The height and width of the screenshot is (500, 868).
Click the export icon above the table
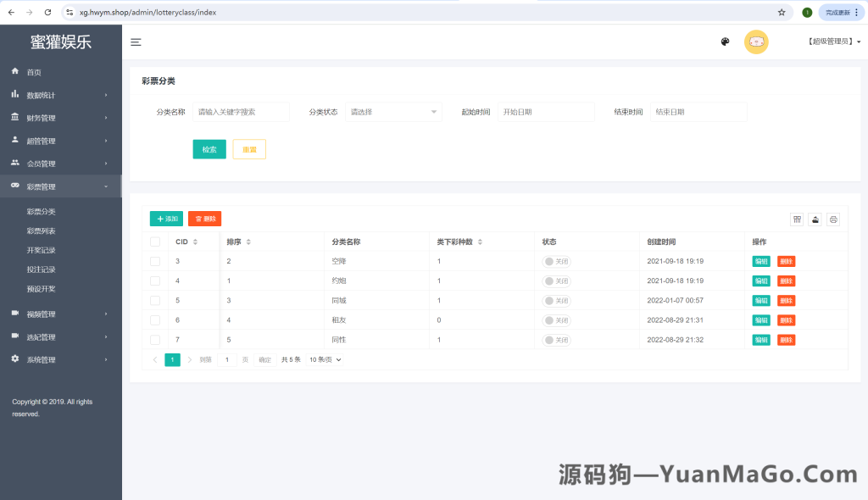(x=815, y=219)
